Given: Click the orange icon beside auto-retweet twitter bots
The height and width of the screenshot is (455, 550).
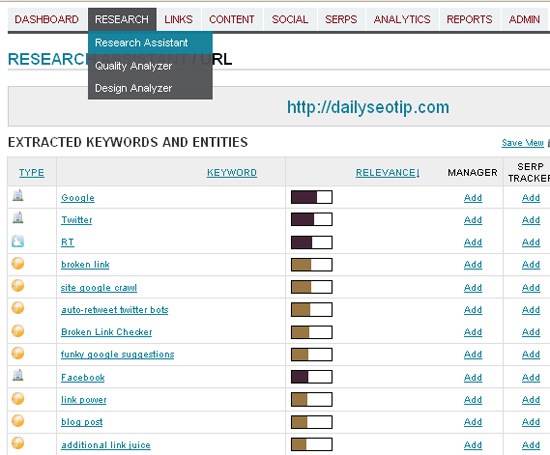Looking at the screenshot, I should [x=18, y=308].
